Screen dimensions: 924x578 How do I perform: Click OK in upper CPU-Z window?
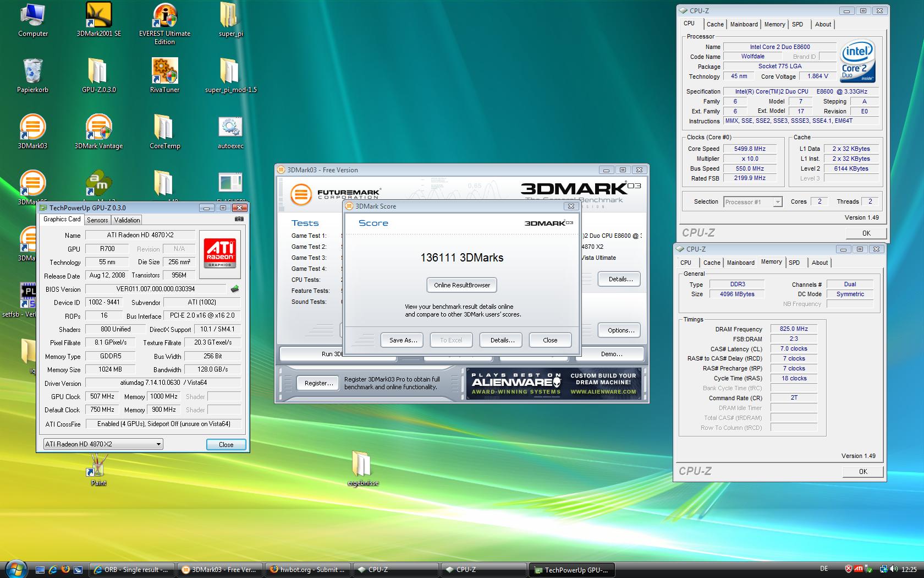click(x=866, y=233)
